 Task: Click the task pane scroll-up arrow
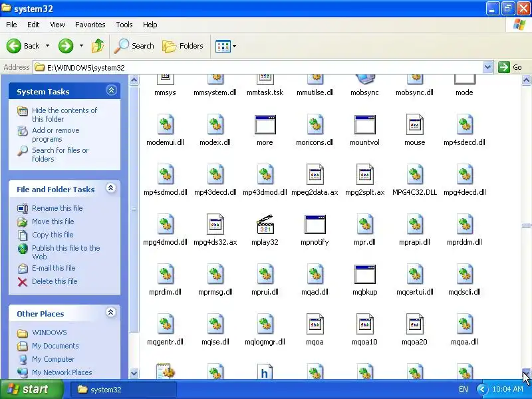pos(134,80)
